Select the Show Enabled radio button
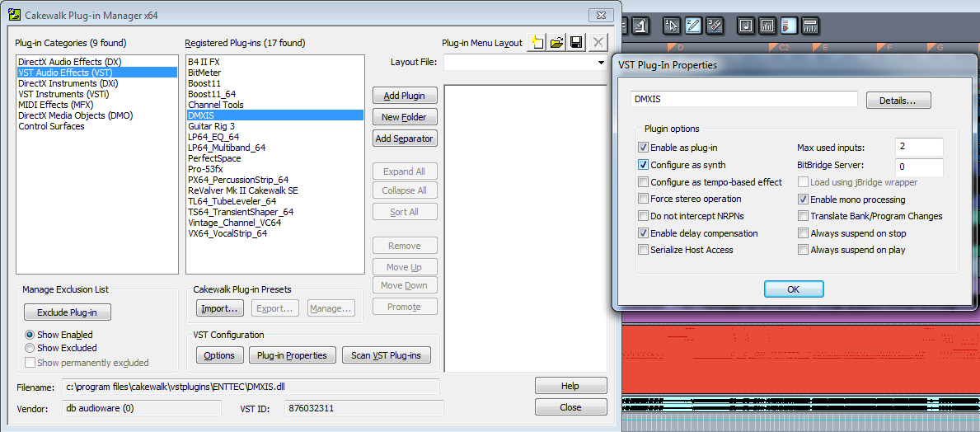Viewport: 980px width, 432px height. click(30, 335)
